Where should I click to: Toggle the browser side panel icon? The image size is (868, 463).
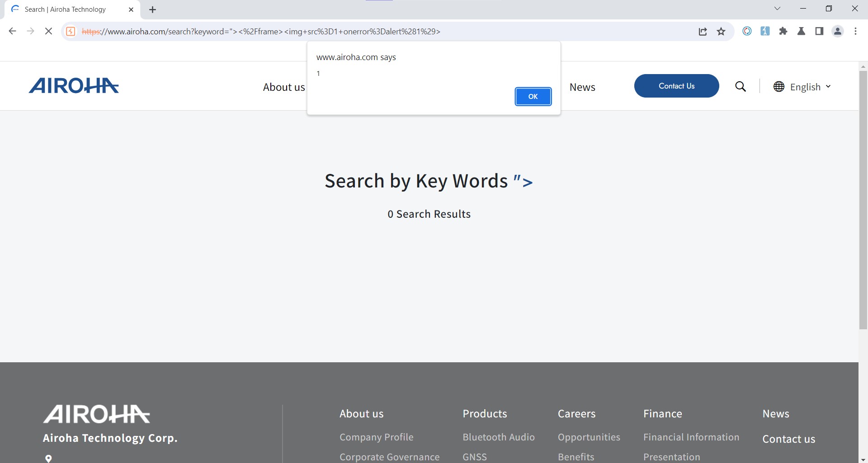[x=819, y=31]
